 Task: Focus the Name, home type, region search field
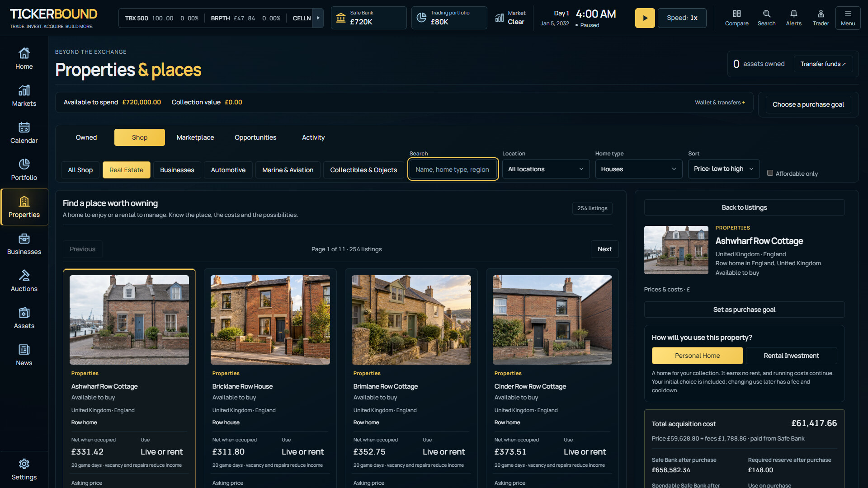pyautogui.click(x=453, y=169)
